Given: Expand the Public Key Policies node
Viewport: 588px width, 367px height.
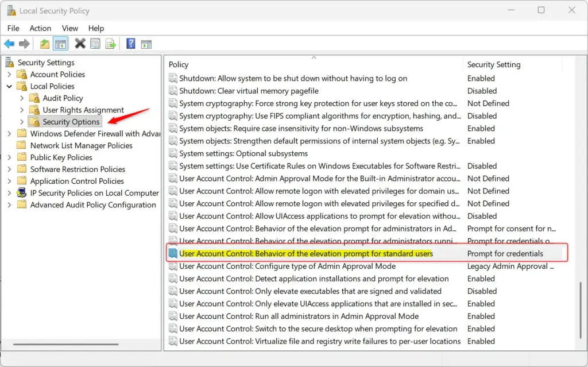Looking at the screenshot, I should point(9,157).
